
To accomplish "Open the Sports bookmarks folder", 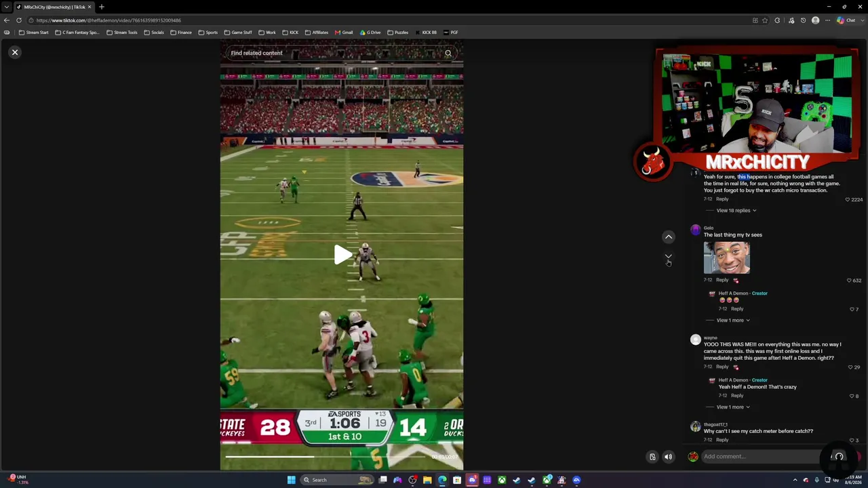I will (208, 33).
